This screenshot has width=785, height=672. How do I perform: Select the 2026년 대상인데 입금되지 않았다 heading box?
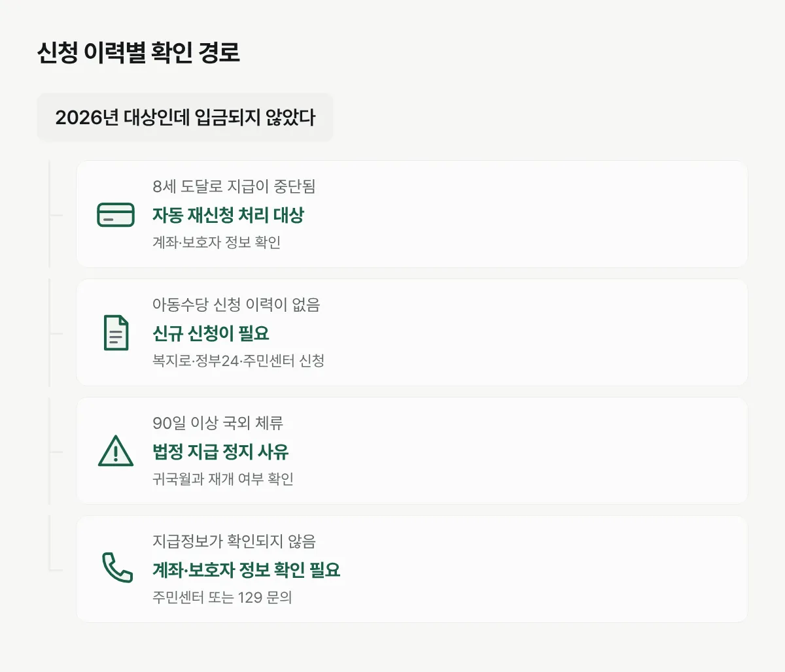pos(185,118)
